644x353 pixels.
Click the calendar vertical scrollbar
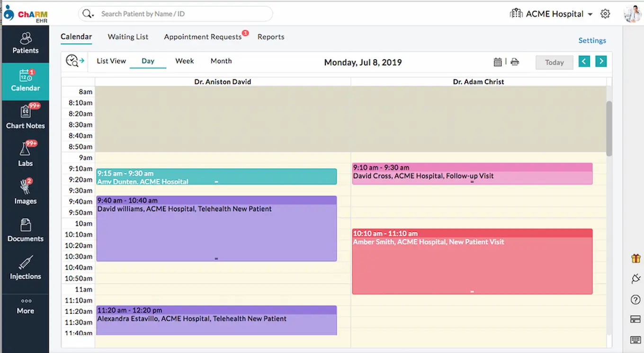coord(609,128)
